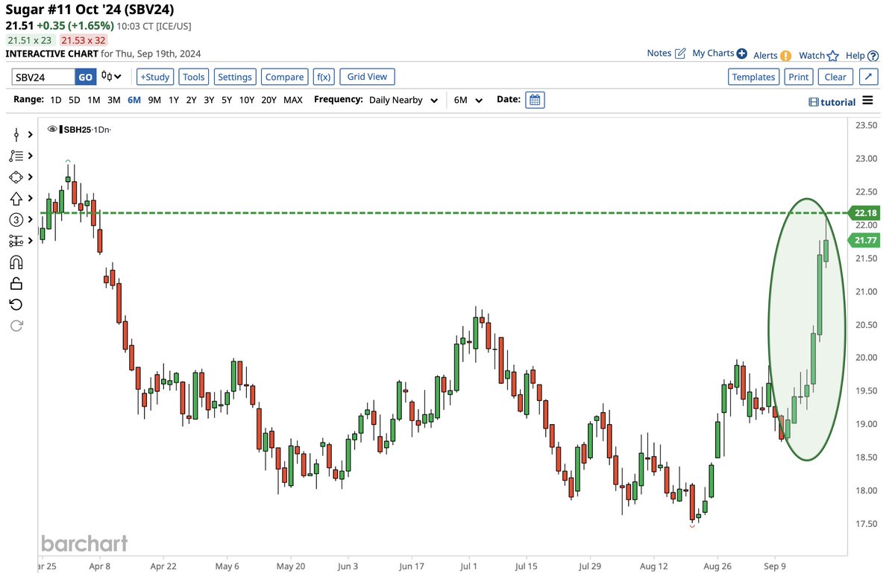The image size is (895, 588).
Task: Open the date calendar picker
Action: pos(535,100)
